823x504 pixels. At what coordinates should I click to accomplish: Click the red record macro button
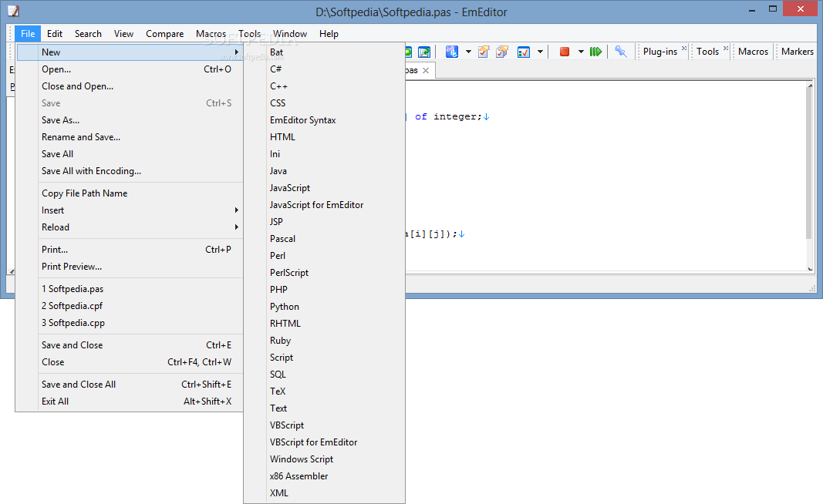pos(565,52)
